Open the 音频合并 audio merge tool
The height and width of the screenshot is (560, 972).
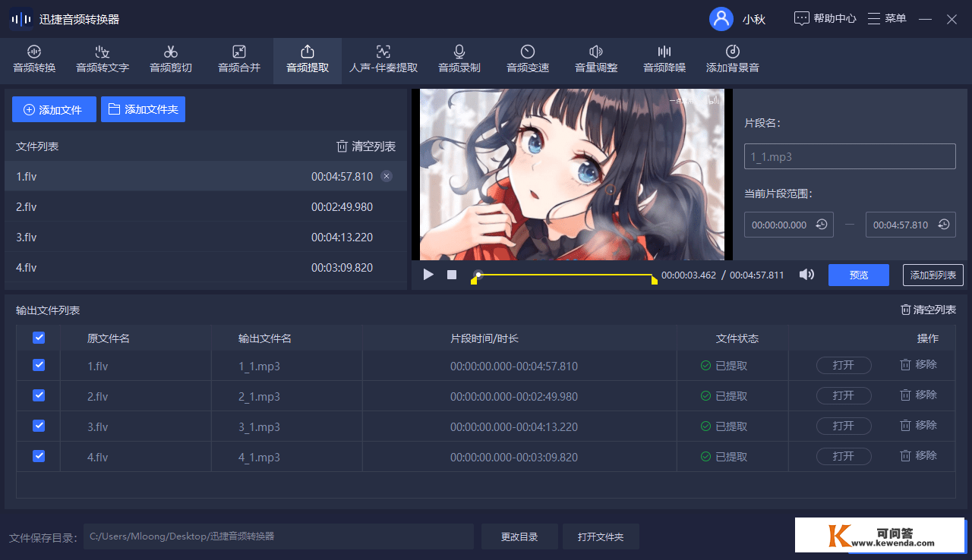239,59
